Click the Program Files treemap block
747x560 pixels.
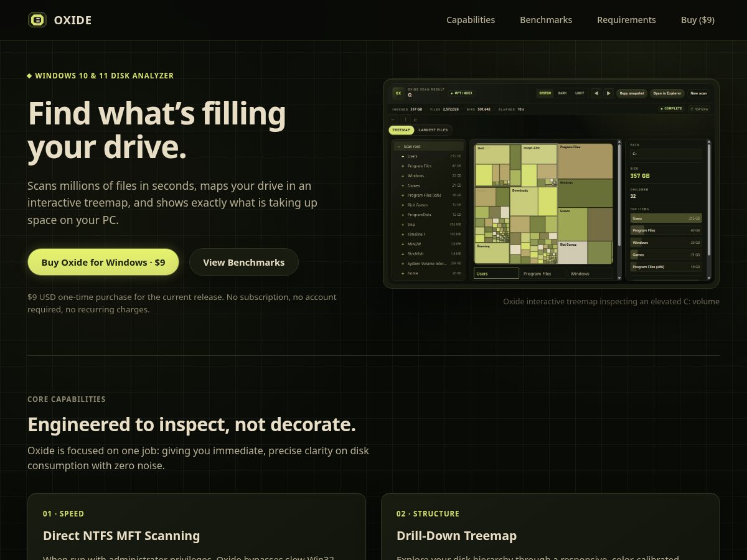(x=585, y=161)
